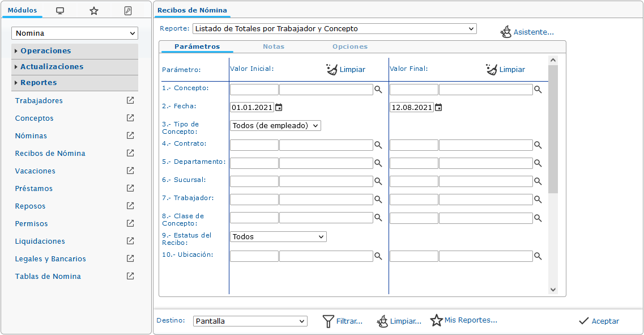Image resolution: width=644 pixels, height=335 pixels.
Task: Expand the Operaciones section
Action: pos(45,51)
